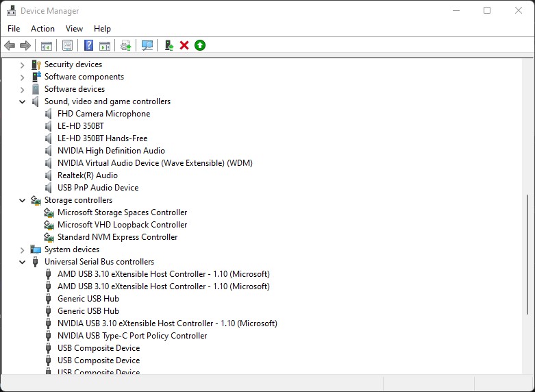
Task: Expand the Security devices category
Action: [23, 64]
